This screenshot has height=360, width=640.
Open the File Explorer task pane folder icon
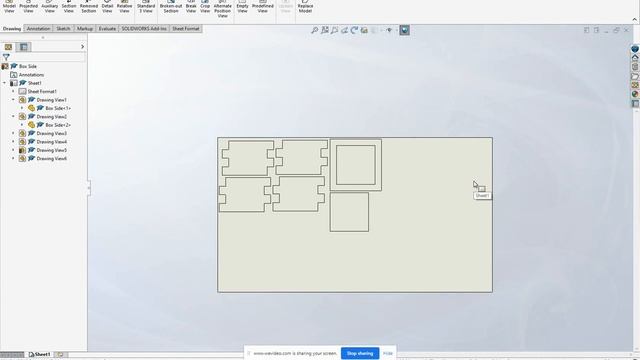click(635, 76)
